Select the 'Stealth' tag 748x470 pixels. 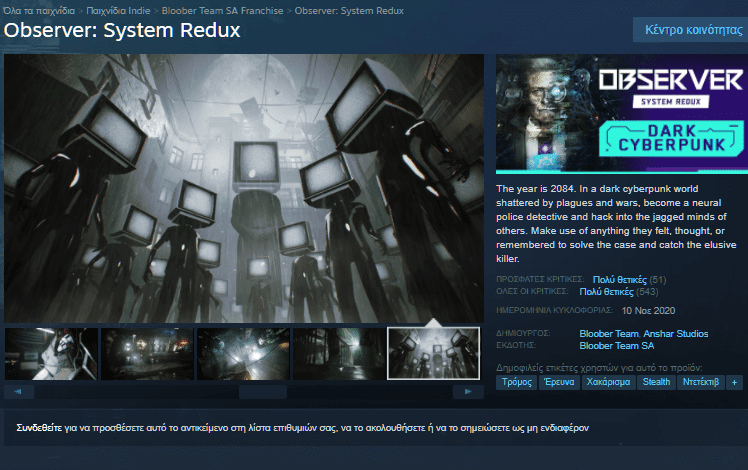coord(656,382)
